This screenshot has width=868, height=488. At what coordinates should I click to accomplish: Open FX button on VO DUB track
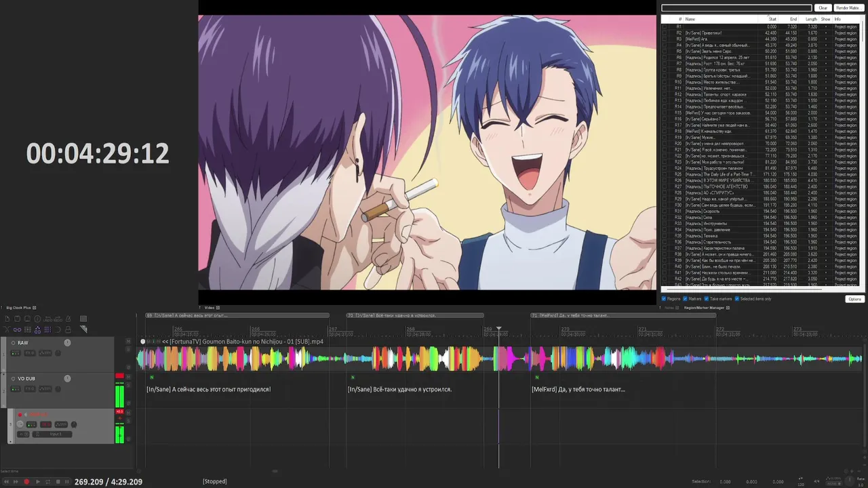[30, 389]
